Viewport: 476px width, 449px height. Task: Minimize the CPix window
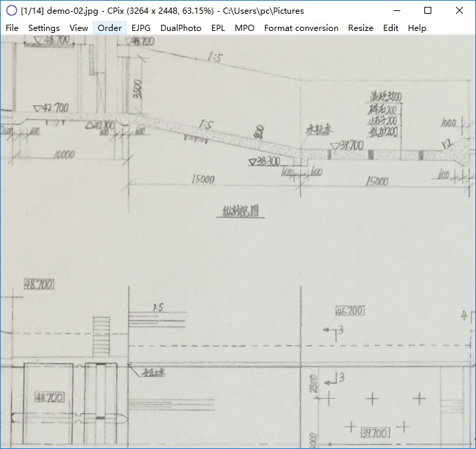click(396, 10)
